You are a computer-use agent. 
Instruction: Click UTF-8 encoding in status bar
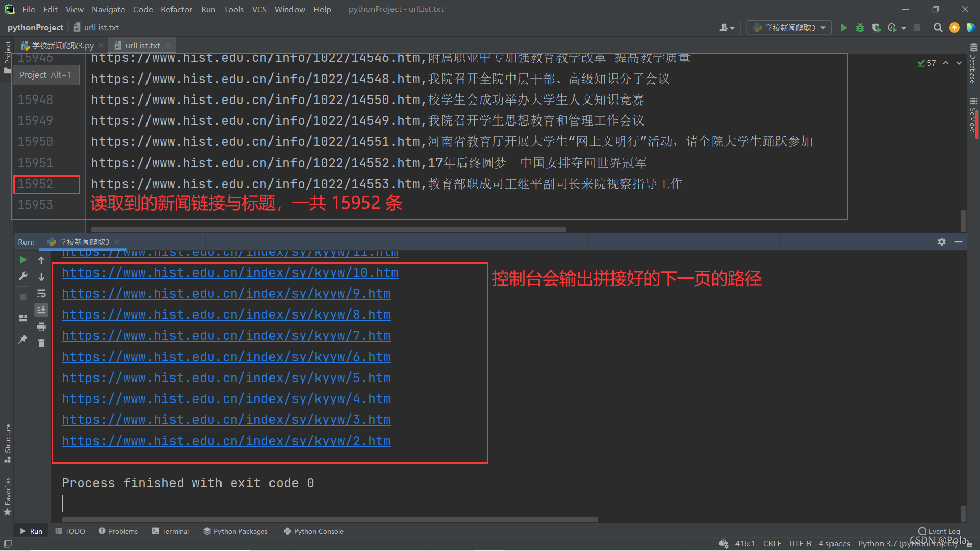(799, 543)
